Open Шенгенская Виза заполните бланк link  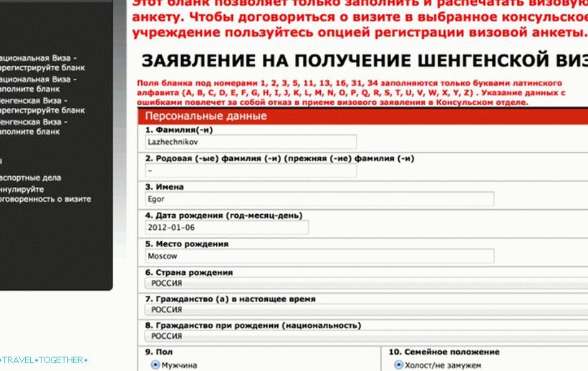pyautogui.click(x=34, y=127)
